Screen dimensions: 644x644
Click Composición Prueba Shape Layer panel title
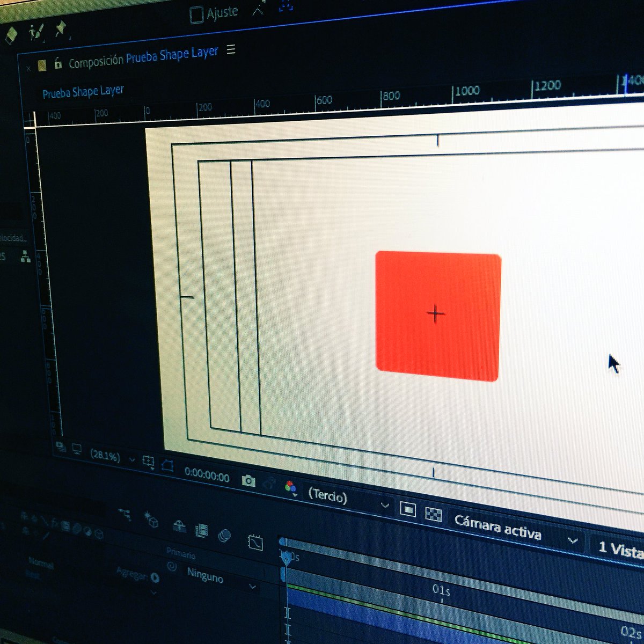[143, 57]
